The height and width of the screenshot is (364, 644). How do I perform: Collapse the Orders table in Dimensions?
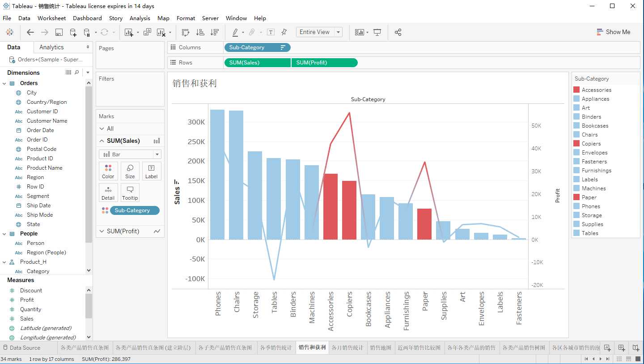(x=4, y=83)
